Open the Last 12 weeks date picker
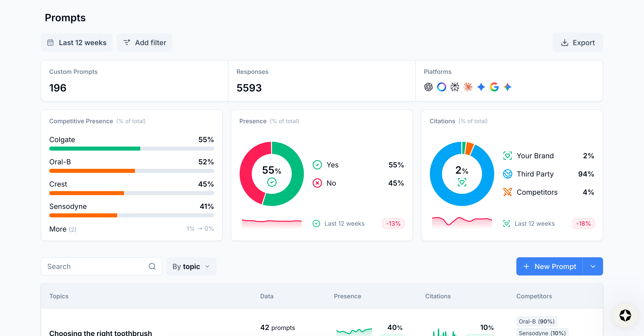The height and width of the screenshot is (336, 644). (77, 43)
